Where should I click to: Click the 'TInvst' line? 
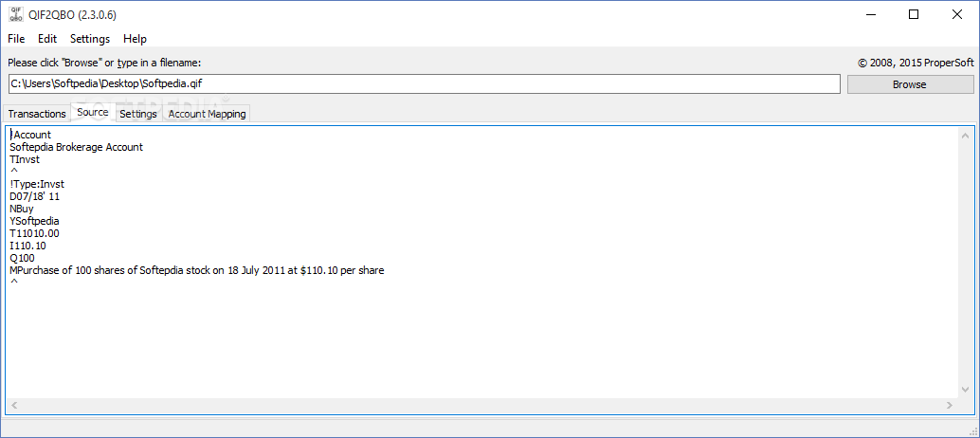coord(25,159)
